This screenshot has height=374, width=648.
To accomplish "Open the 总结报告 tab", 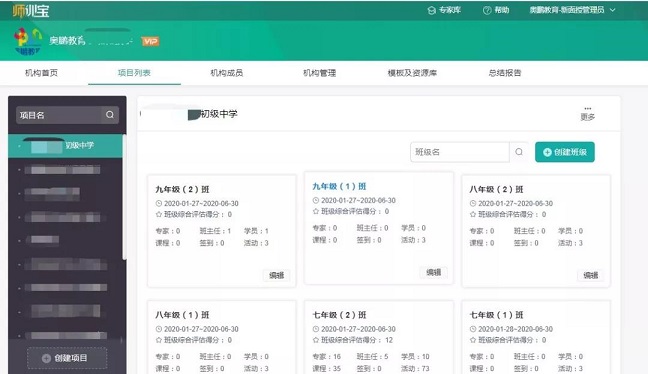I will pos(505,73).
